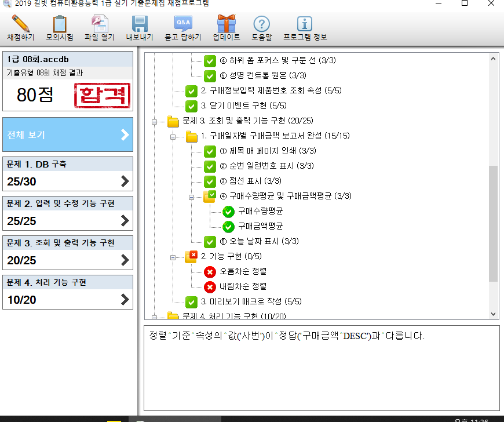
Task: Open 문제 2. 입력 및 수정 기능 구현
Action: (68, 213)
